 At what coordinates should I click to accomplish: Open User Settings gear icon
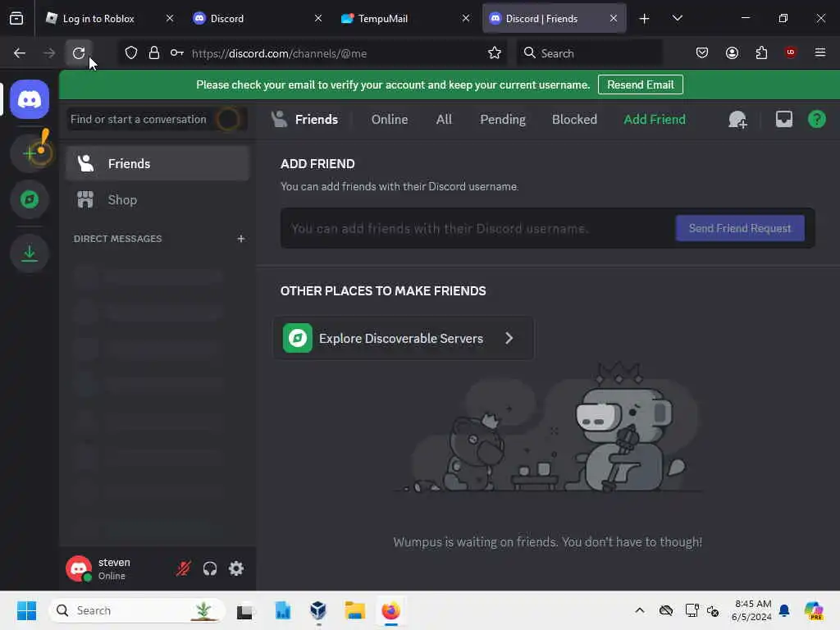[x=236, y=568]
